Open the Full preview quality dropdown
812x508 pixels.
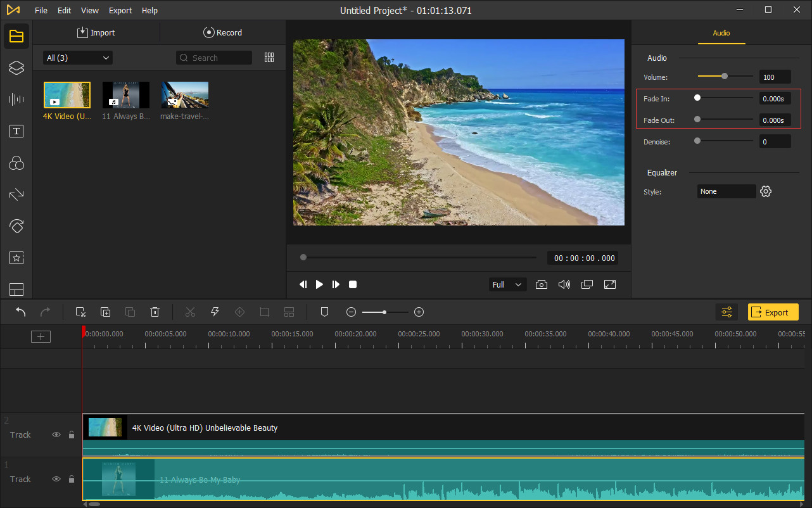509,284
